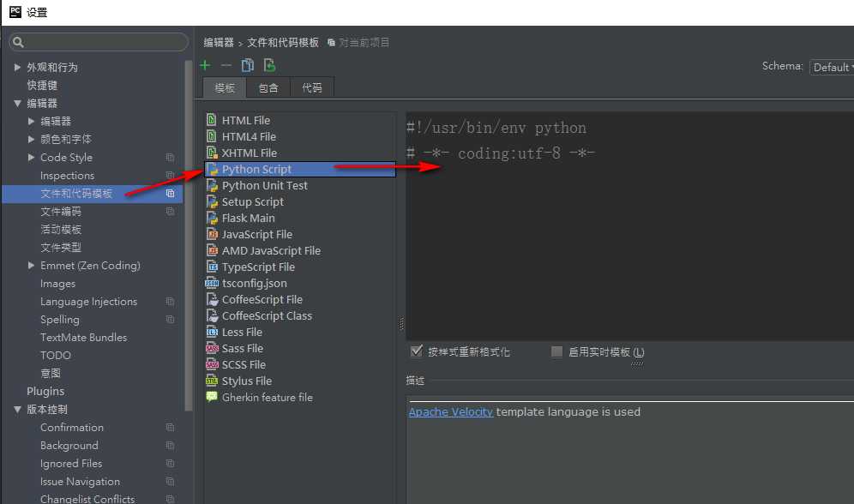Viewport: 854px width, 504px height.
Task: Add a new template with the green plus icon
Action: pos(205,65)
